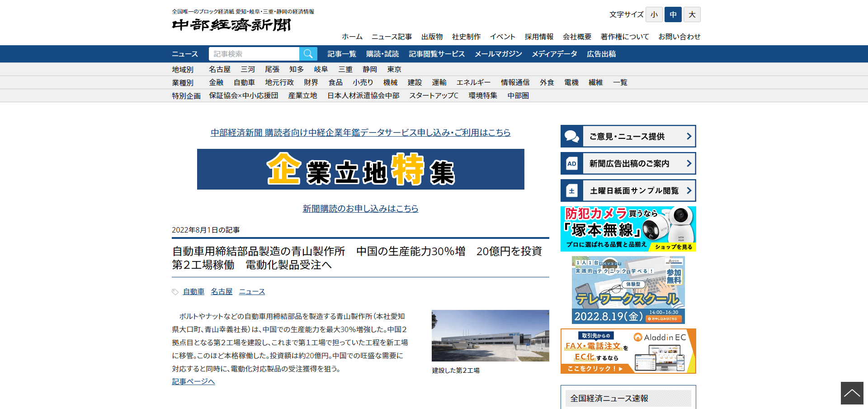This screenshot has height=409, width=868.
Task: Click the Saturday paper sample icon
Action: pyautogui.click(x=571, y=190)
